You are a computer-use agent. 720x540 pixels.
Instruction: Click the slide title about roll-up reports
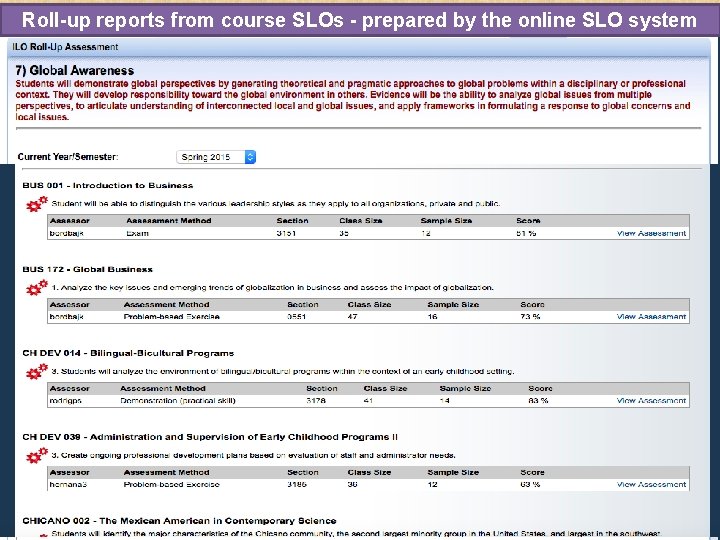[x=360, y=20]
